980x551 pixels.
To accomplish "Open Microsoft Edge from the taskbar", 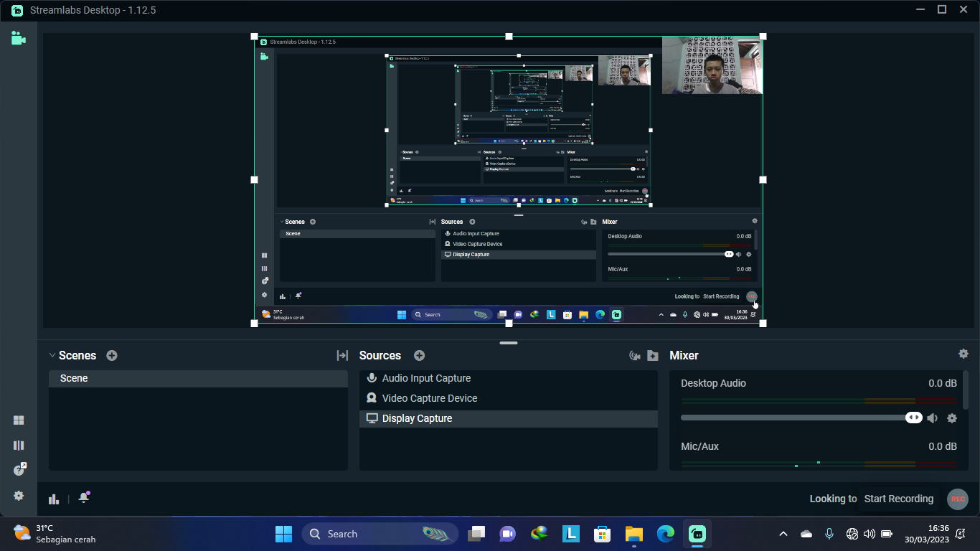I will click(x=666, y=534).
